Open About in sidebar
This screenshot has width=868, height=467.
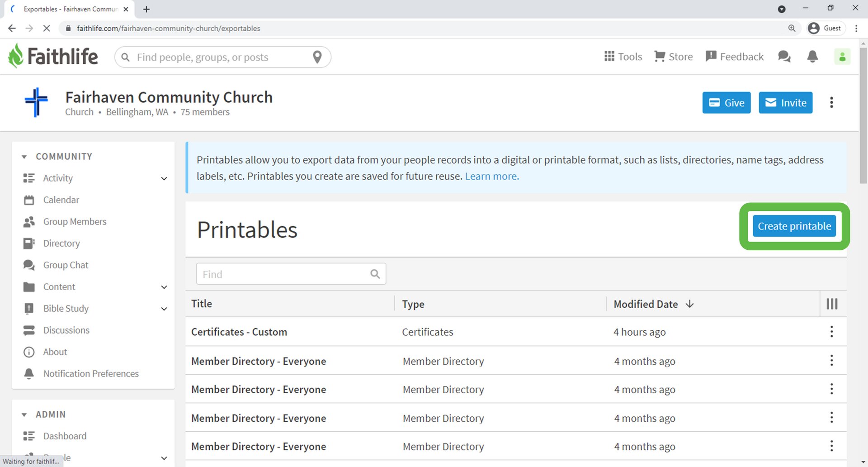(55, 352)
